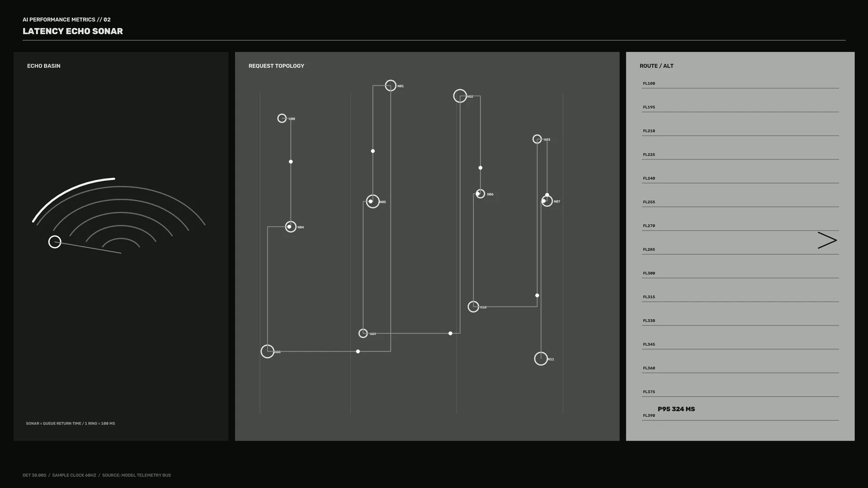Screen dimensions: 868x488
Task: Click the packet dot above node N10's route
Action: 537,296
